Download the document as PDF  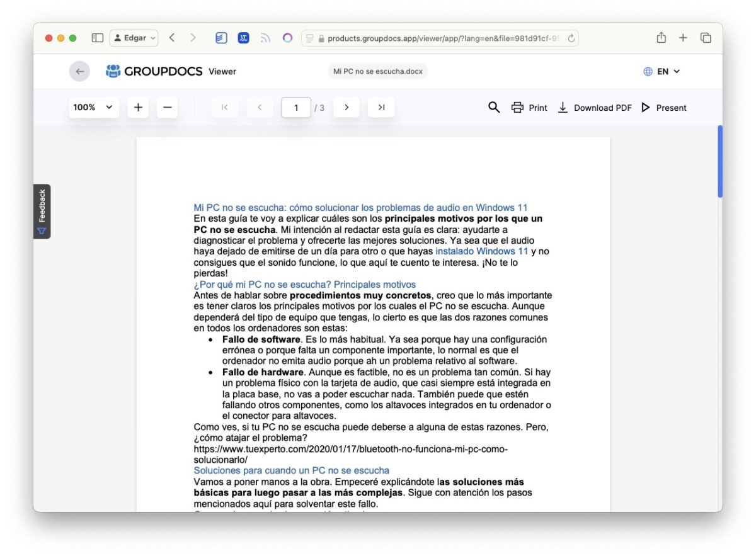point(595,108)
